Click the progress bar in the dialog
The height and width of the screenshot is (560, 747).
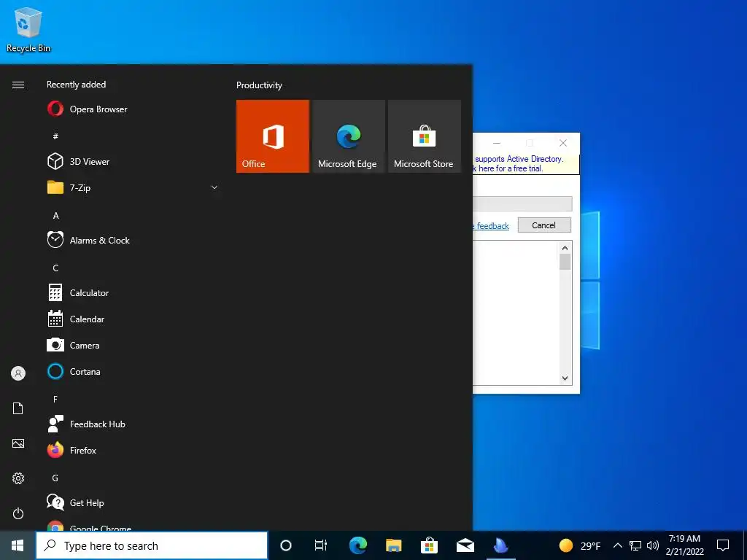[x=522, y=203]
